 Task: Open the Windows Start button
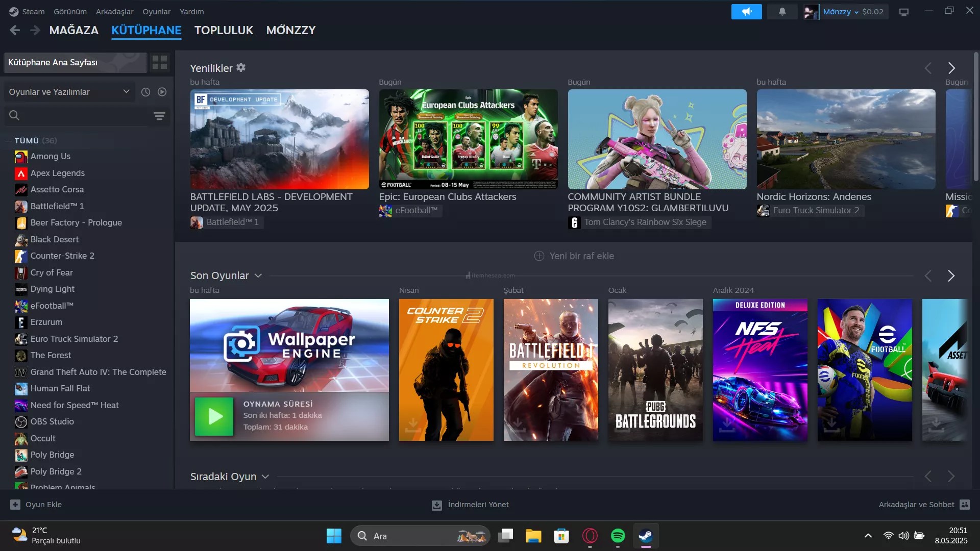[x=334, y=536]
